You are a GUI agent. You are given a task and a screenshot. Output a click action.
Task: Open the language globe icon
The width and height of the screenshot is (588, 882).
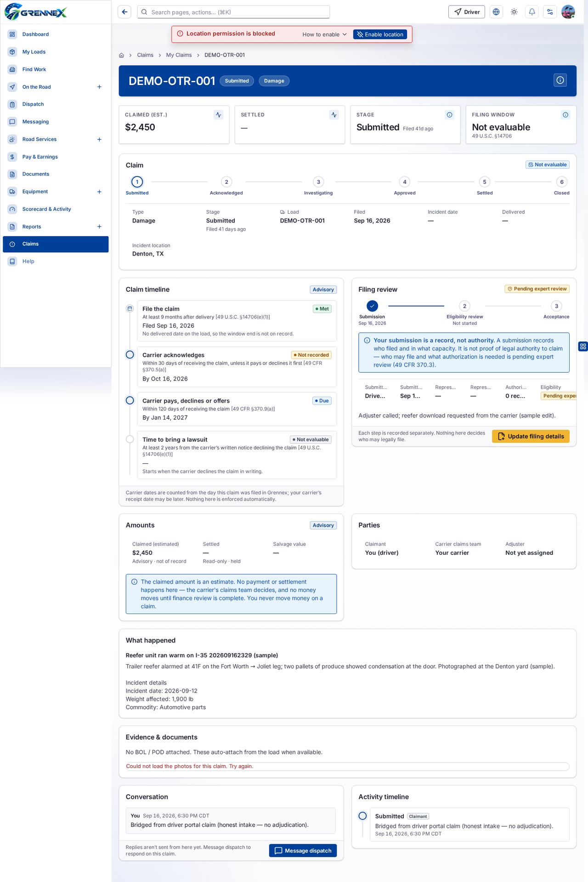496,12
